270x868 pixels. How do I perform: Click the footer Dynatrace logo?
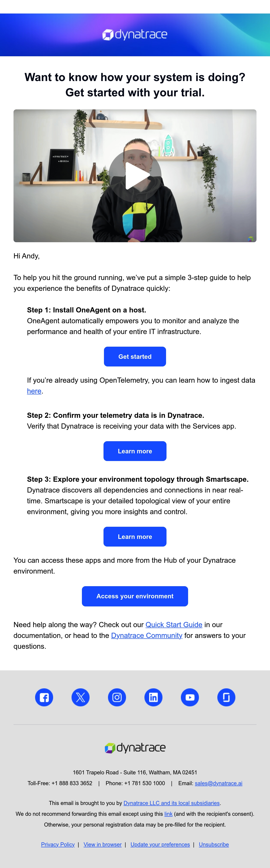[x=135, y=748]
